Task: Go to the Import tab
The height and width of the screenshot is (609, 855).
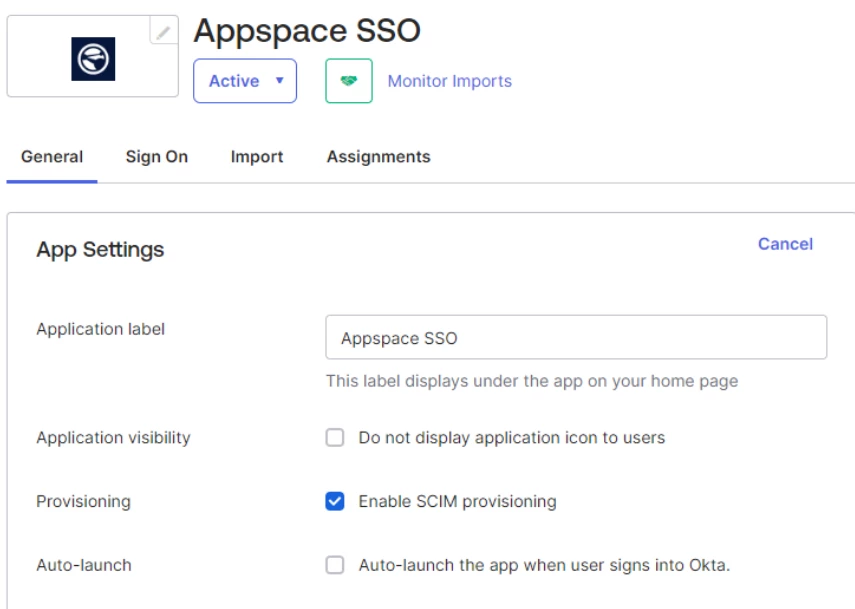Action: [257, 157]
